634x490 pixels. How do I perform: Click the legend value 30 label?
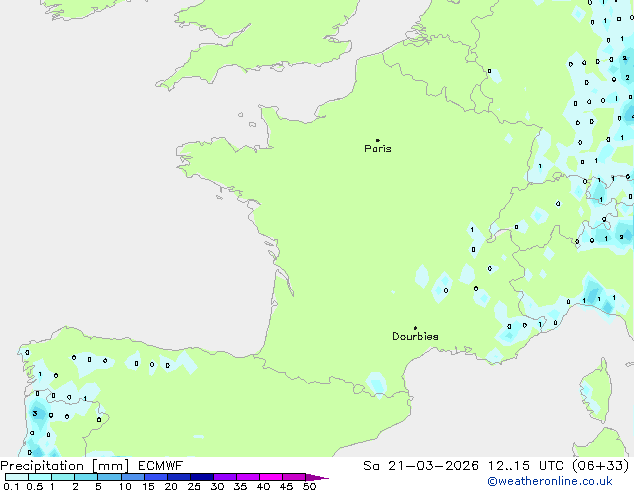(217, 487)
